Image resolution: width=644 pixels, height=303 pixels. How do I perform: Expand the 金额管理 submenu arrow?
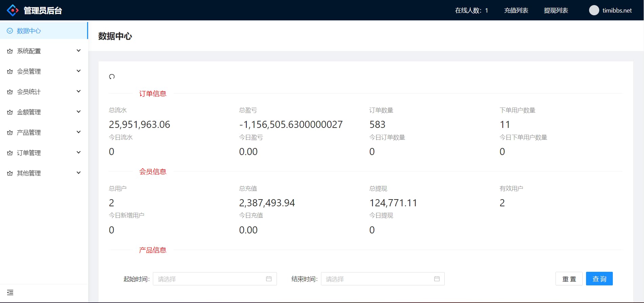79,112
